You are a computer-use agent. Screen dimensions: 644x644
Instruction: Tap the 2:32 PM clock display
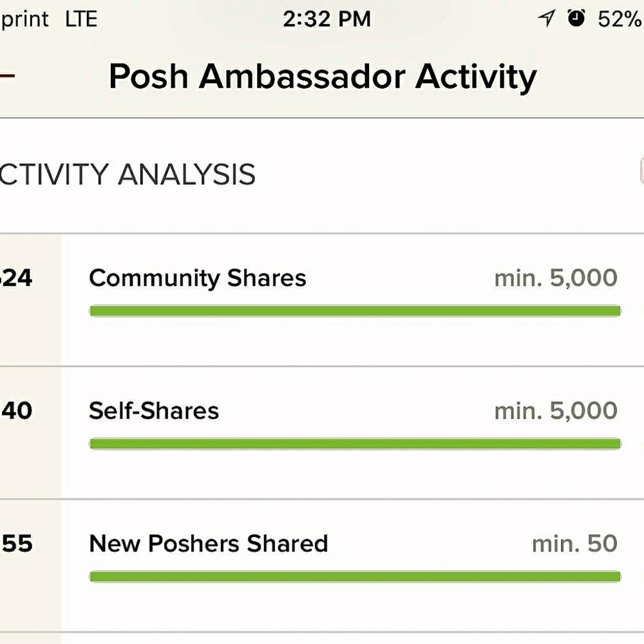[x=328, y=19]
